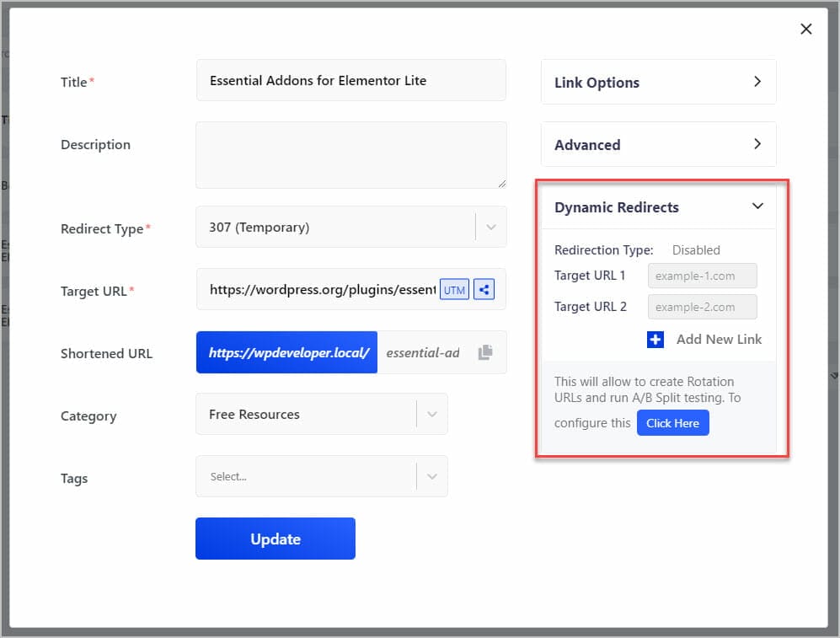Click the UTM builder icon

[x=454, y=290]
